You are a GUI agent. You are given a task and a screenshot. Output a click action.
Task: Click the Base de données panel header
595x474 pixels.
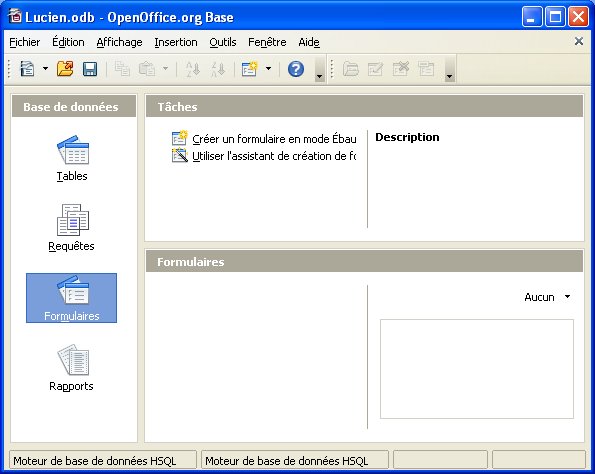pos(74,107)
